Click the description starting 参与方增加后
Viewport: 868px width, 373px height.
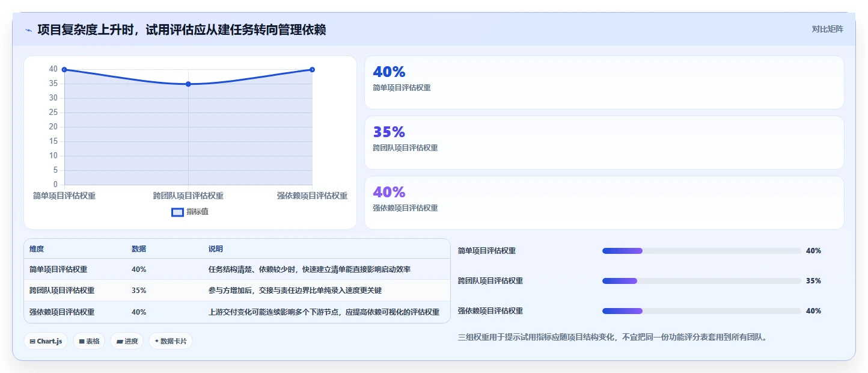click(295, 291)
